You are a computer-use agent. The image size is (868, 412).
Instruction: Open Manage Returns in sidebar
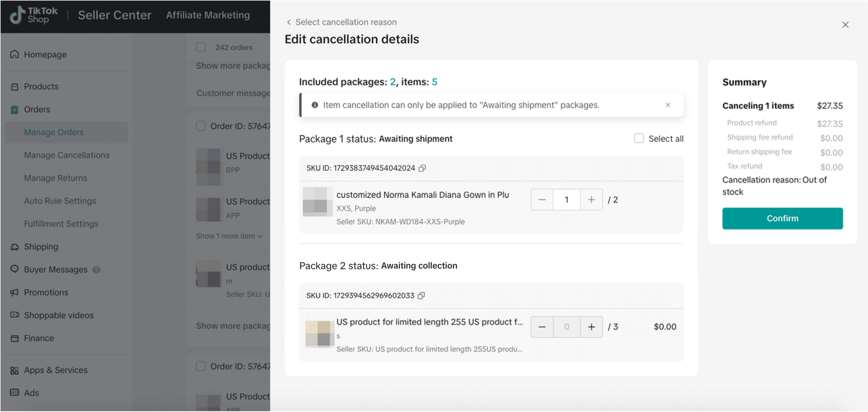click(x=56, y=178)
